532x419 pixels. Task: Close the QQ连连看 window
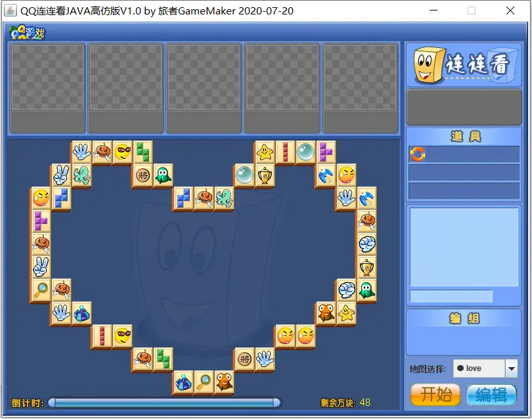click(x=510, y=11)
